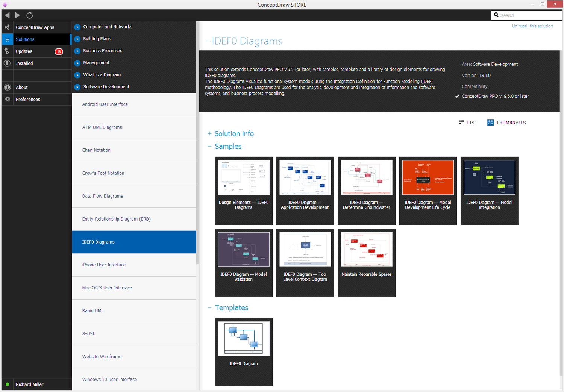Open the IDEF0 Diagram template
The height and width of the screenshot is (392, 564).
tap(244, 352)
